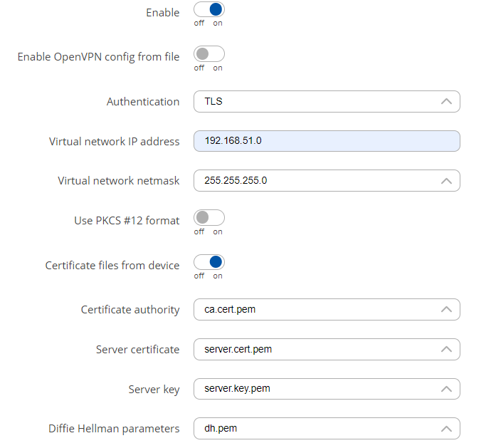Screen dimensions: 491x448
Task: Click the chevron arrow in netmask field
Action: point(446,181)
